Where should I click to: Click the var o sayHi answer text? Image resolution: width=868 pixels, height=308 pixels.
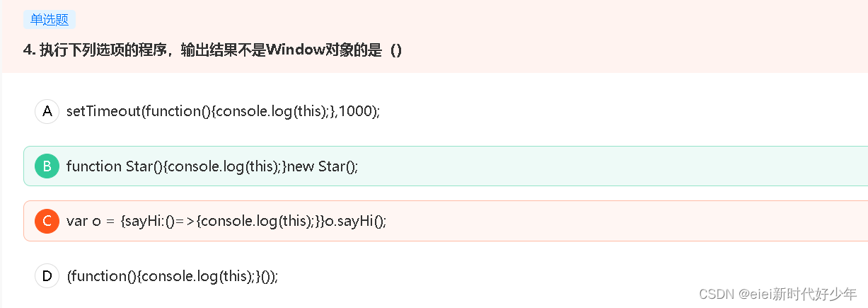[226, 221]
